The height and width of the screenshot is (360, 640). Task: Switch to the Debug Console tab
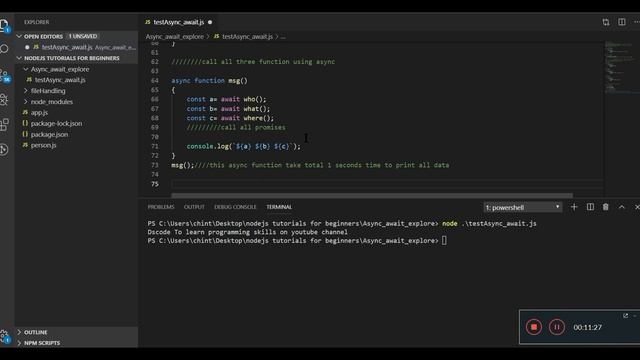[x=235, y=207]
